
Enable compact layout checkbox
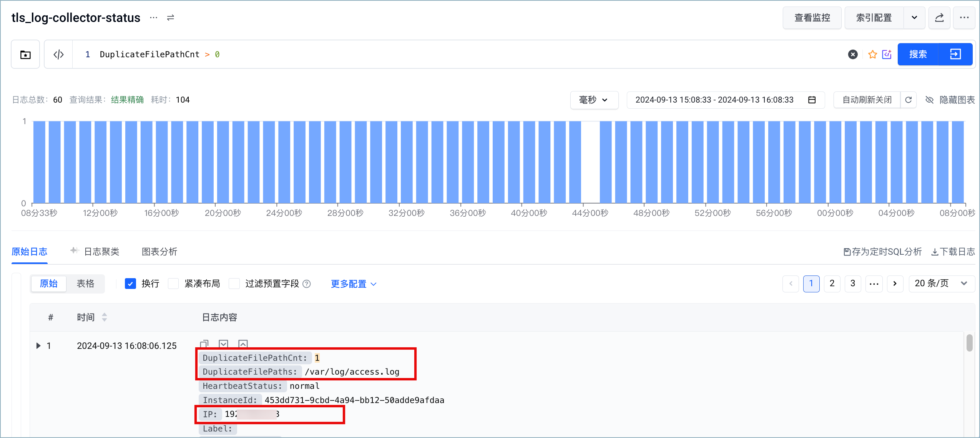(174, 284)
